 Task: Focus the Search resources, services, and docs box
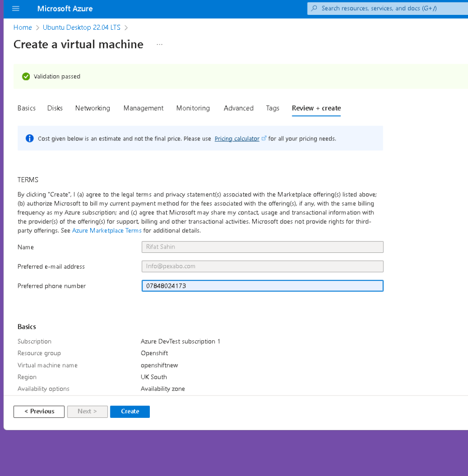(x=388, y=8)
